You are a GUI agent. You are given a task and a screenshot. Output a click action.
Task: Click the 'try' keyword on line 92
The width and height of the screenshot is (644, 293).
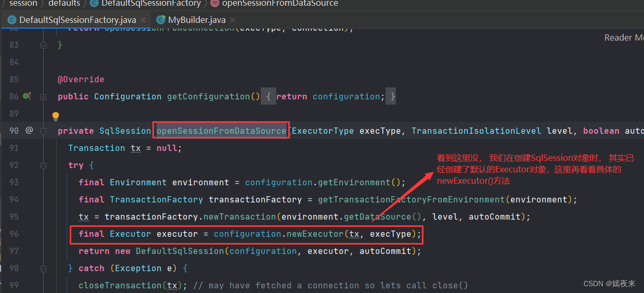point(76,165)
